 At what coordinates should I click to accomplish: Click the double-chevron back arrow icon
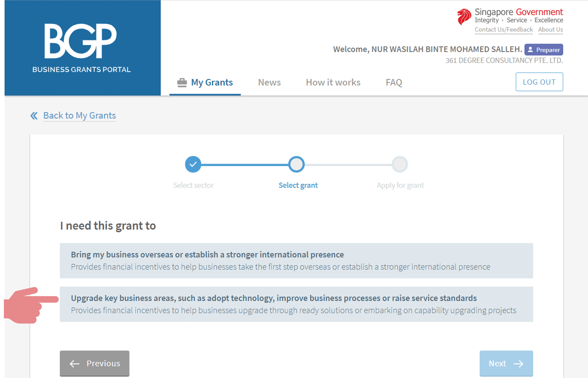click(34, 116)
